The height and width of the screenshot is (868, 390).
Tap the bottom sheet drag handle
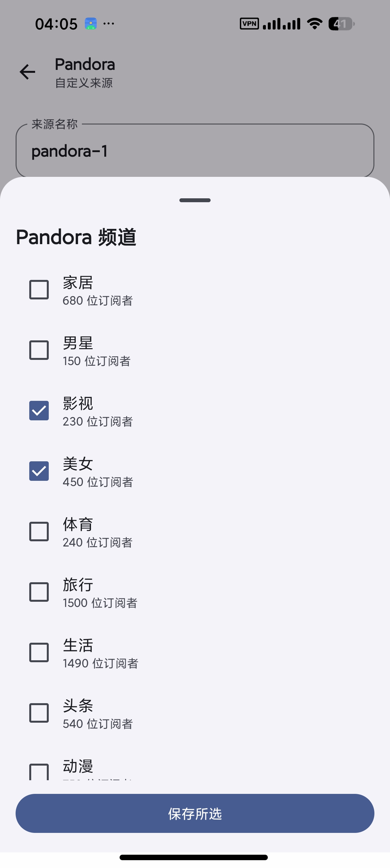click(195, 200)
